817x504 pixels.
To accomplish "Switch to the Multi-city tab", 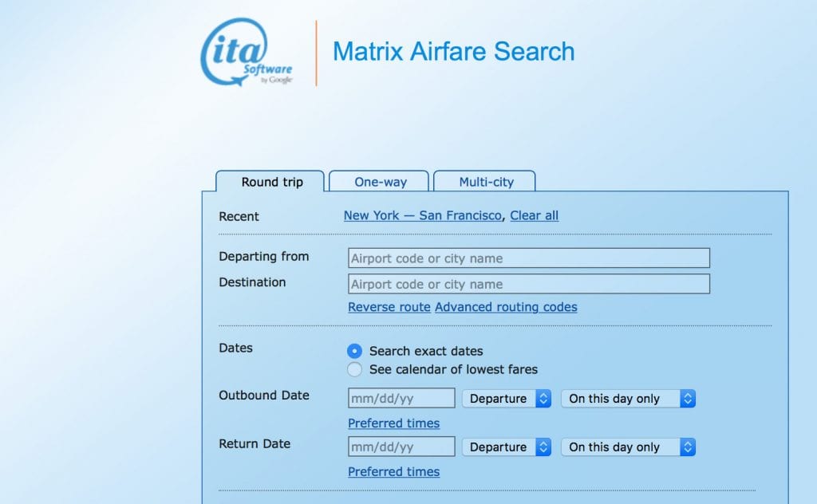I will point(484,182).
